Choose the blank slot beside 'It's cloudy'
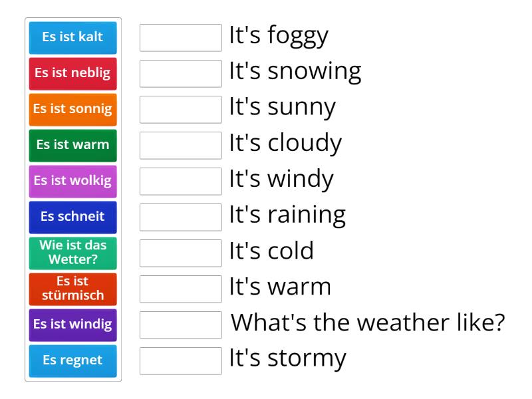The image size is (532, 399). pos(181,146)
